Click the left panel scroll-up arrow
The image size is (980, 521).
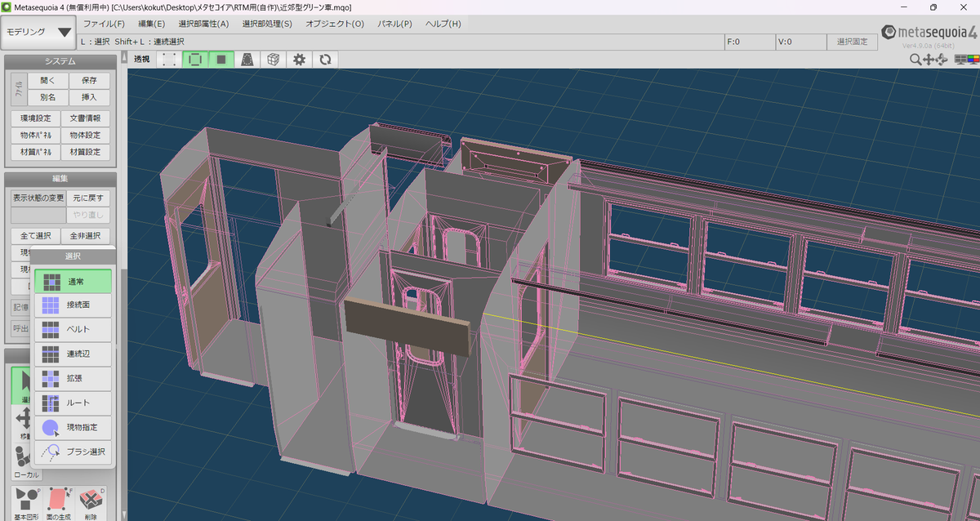[x=124, y=58]
